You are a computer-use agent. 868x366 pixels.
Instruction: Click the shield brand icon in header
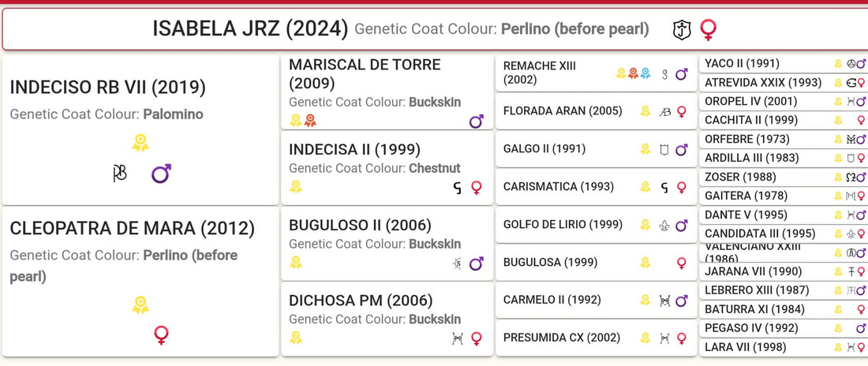[682, 30]
